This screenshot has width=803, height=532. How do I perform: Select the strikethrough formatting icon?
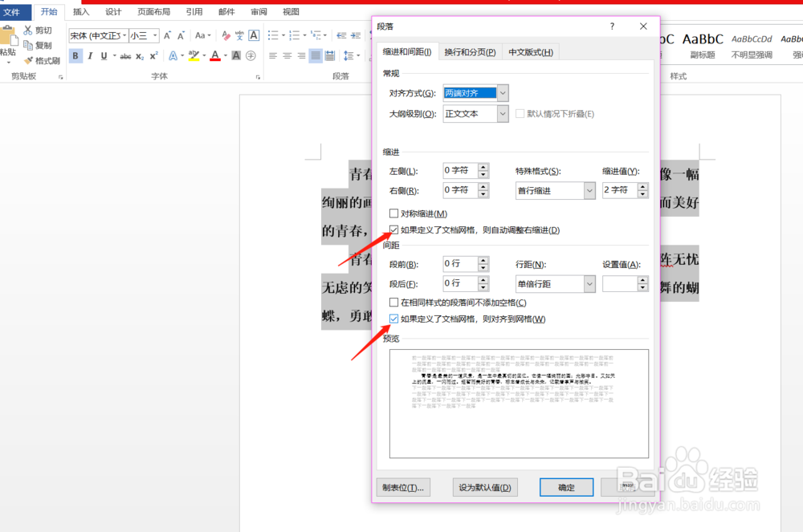pyautogui.click(x=127, y=55)
